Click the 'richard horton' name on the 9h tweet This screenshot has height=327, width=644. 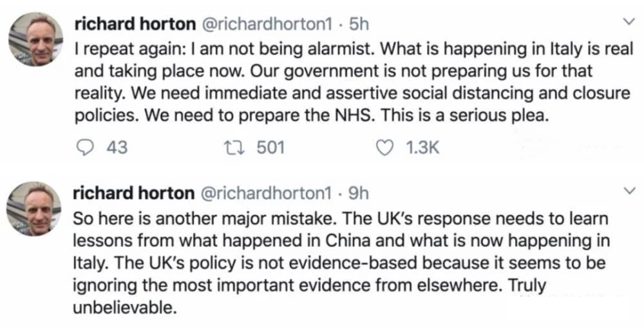point(134,192)
